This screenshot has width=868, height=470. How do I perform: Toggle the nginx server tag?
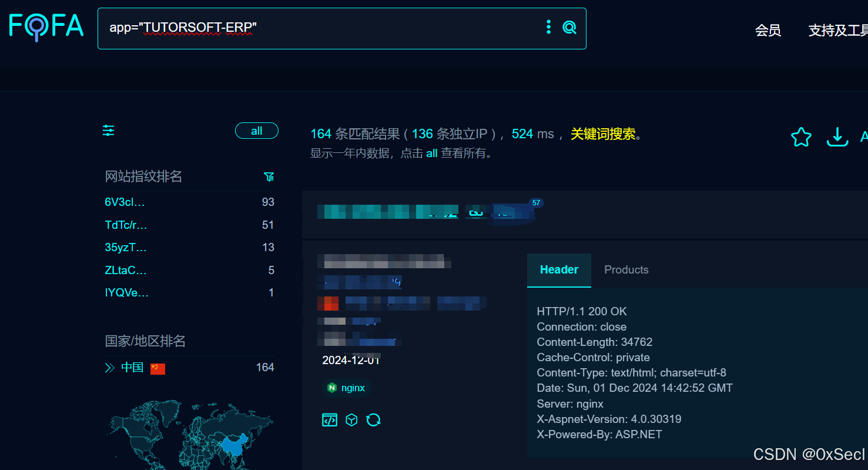tap(346, 388)
